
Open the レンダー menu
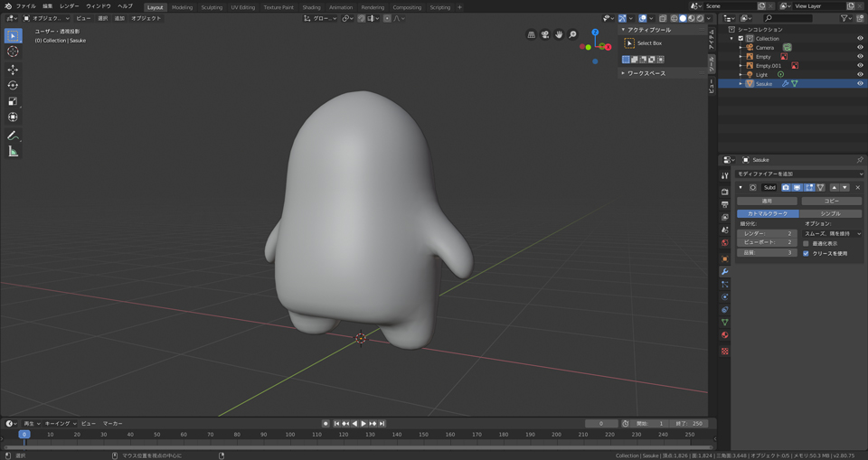[70, 6]
